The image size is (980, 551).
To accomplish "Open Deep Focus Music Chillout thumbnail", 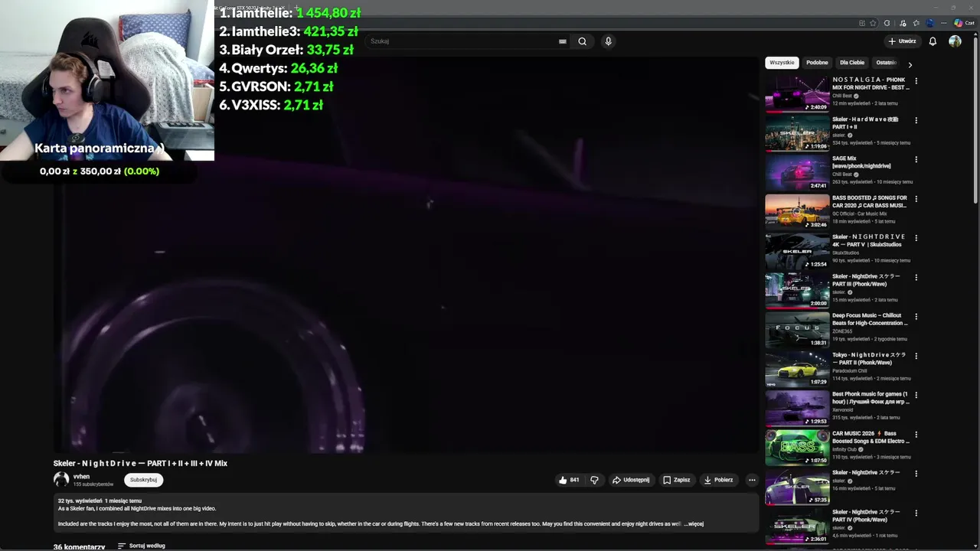I will 797,330.
